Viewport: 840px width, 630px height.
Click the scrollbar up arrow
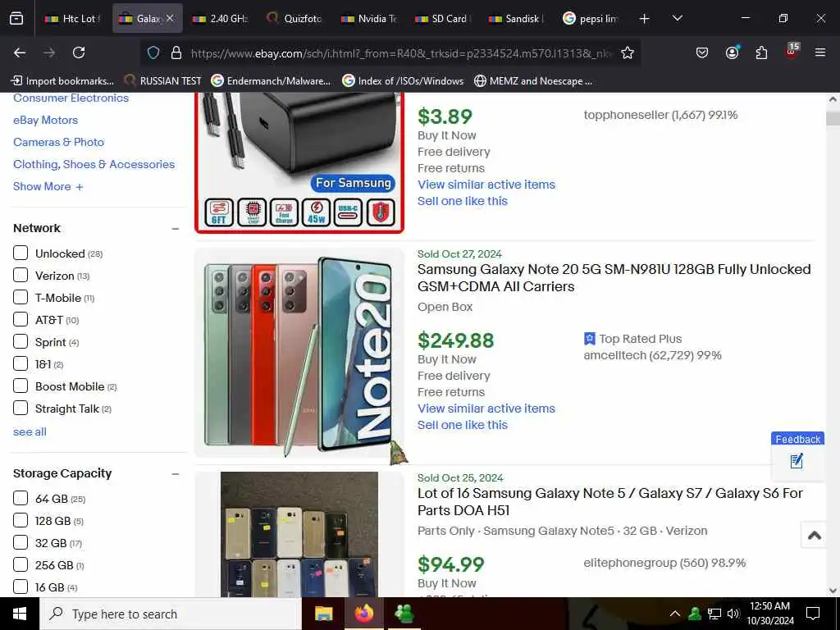click(x=833, y=99)
